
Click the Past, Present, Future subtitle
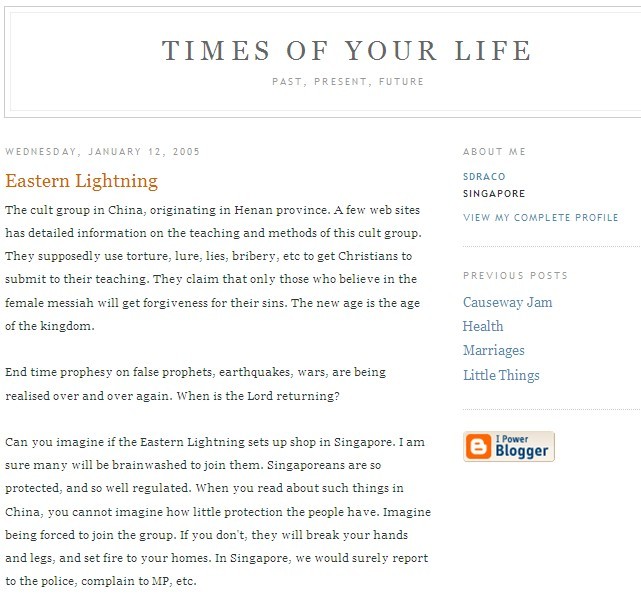[x=347, y=81]
